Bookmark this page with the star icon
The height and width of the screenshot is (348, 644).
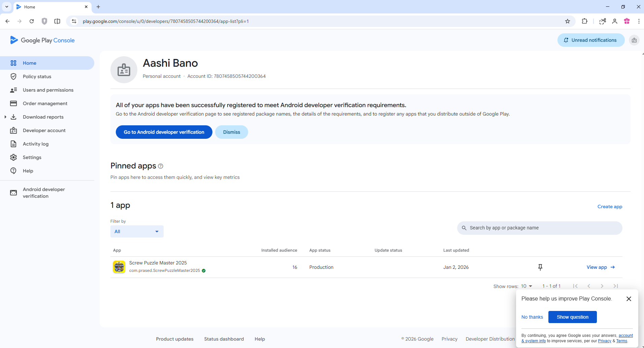(x=568, y=21)
